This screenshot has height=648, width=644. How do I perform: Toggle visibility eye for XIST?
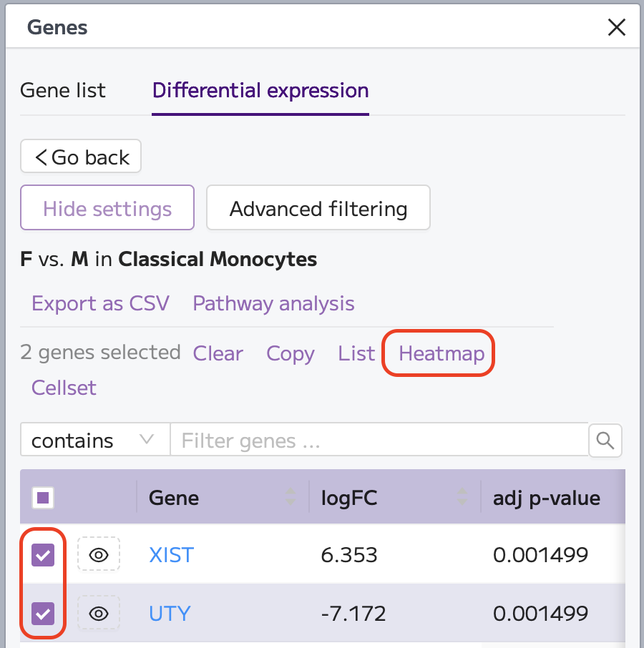[99, 554]
